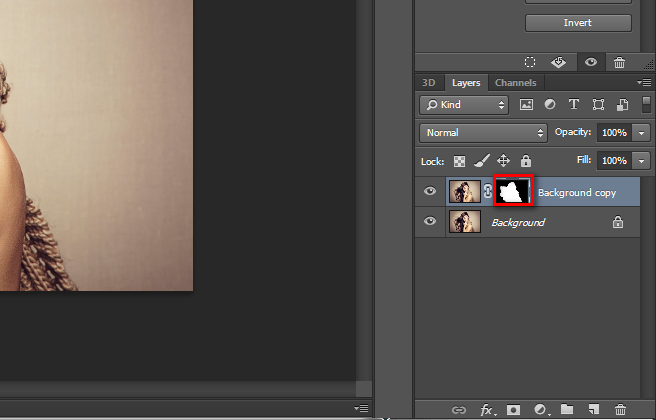Screen dimensions: 656x420
Task: Create a new layer icon
Action: click(x=594, y=409)
